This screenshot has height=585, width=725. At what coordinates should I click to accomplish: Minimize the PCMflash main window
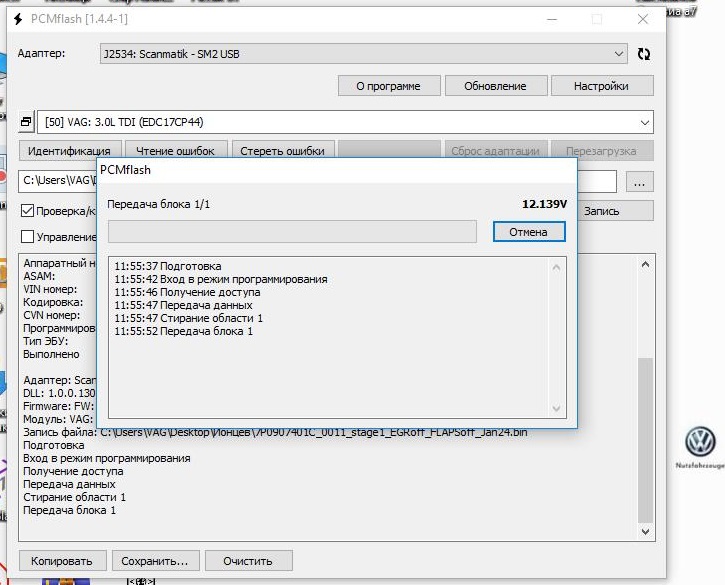pos(552,19)
